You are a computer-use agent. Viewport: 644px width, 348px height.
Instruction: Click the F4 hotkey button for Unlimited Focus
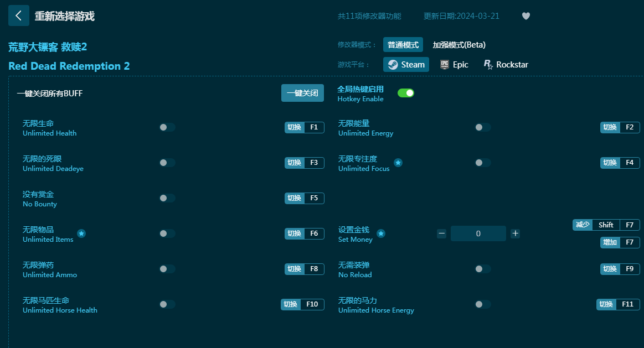[x=620, y=163]
